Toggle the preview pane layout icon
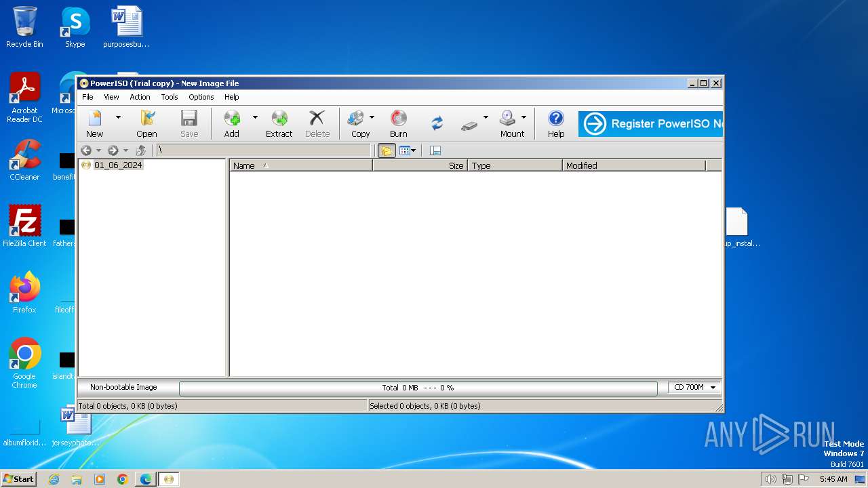 (x=435, y=150)
